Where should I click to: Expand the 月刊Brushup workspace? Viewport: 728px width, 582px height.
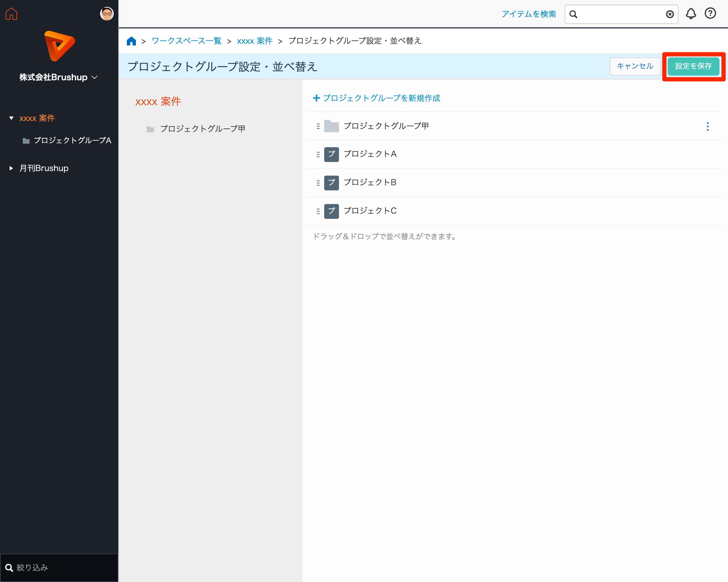(x=11, y=168)
